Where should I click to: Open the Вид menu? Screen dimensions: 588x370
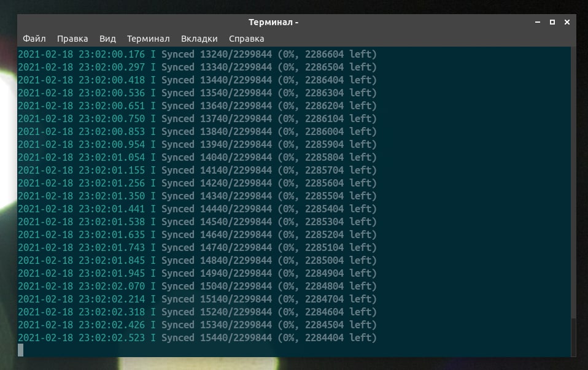tap(107, 39)
